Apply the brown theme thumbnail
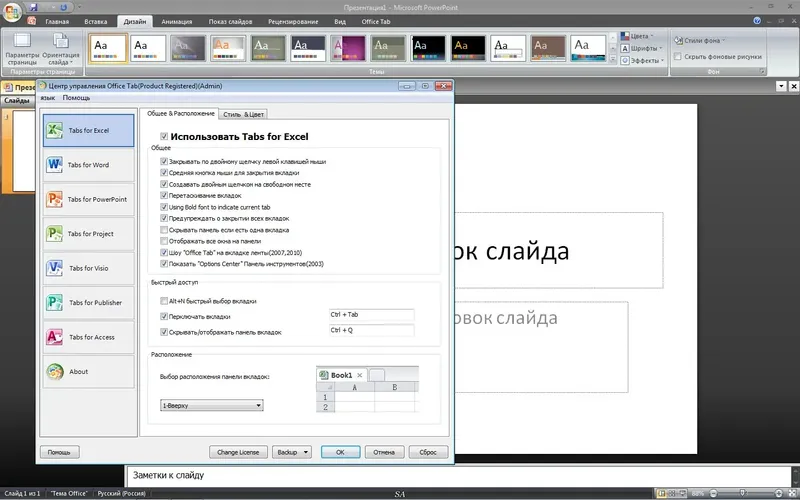The image size is (800, 500). 548,48
